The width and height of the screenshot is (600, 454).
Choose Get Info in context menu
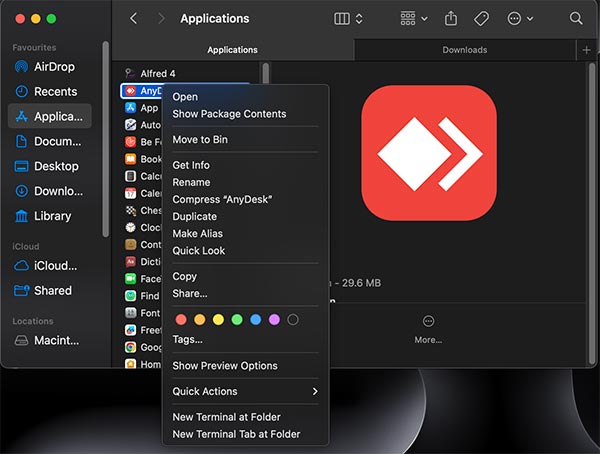[245, 165]
